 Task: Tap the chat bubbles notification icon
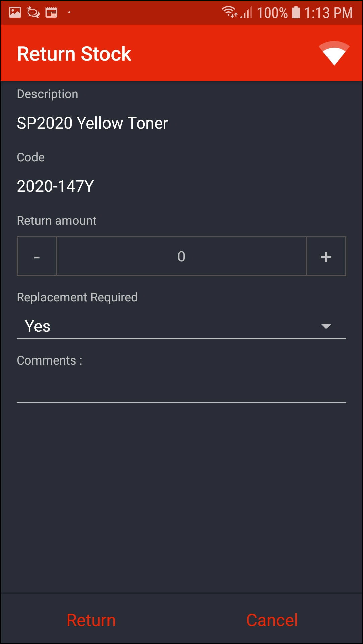[33, 13]
